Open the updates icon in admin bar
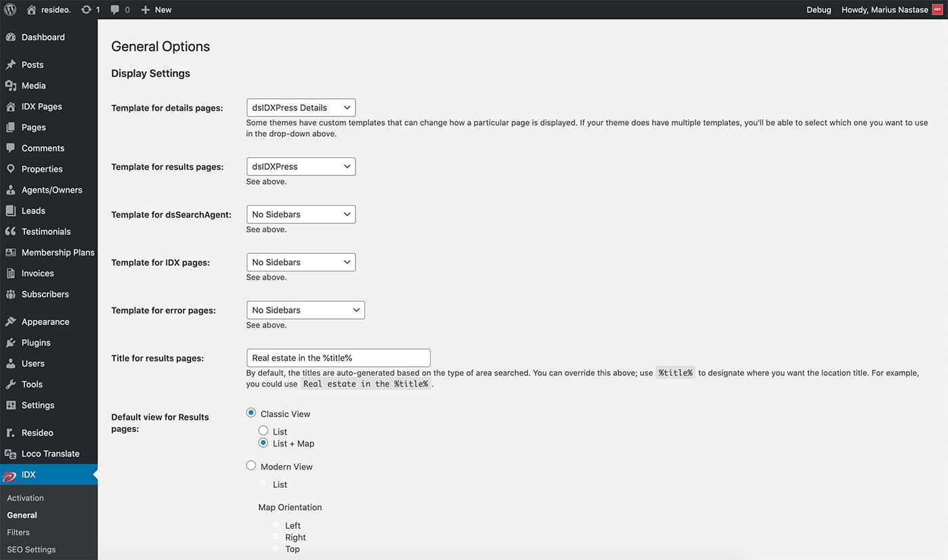 coord(86,9)
